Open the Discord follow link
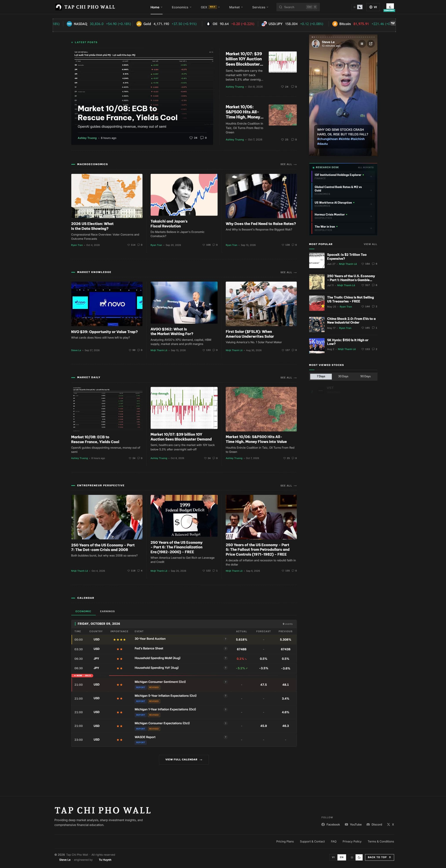 374,825
